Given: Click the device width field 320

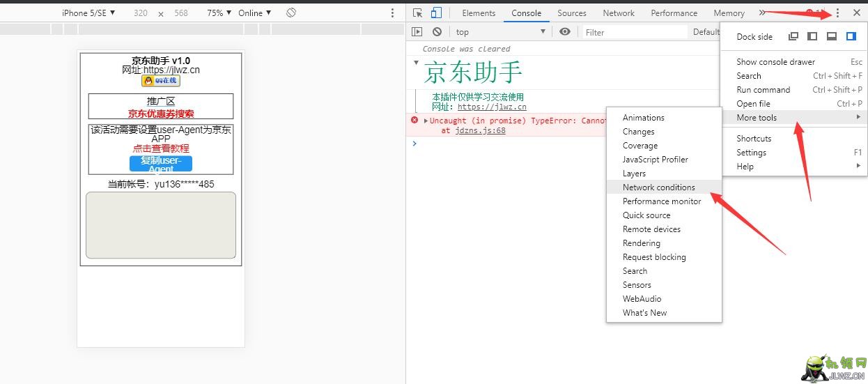Looking at the screenshot, I should point(141,13).
